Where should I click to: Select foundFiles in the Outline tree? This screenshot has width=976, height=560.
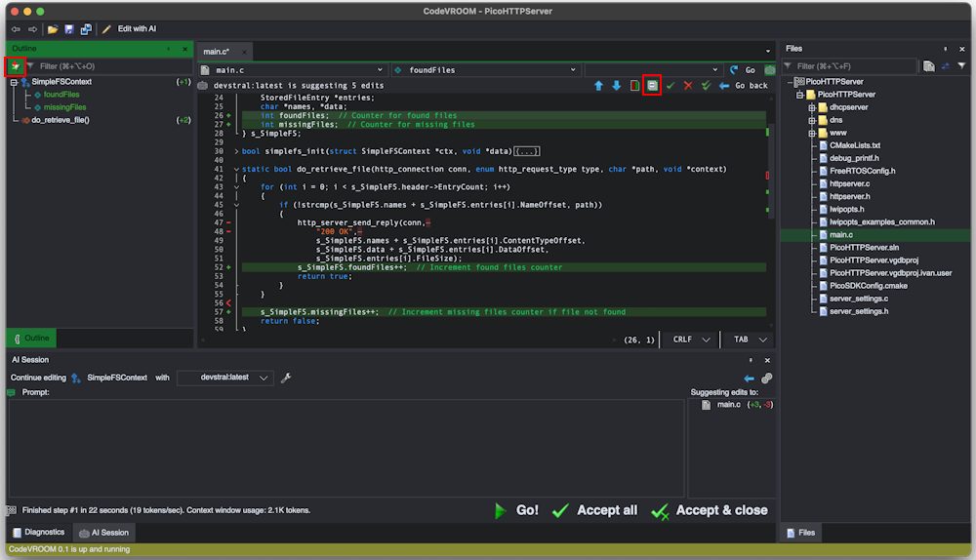[61, 95]
